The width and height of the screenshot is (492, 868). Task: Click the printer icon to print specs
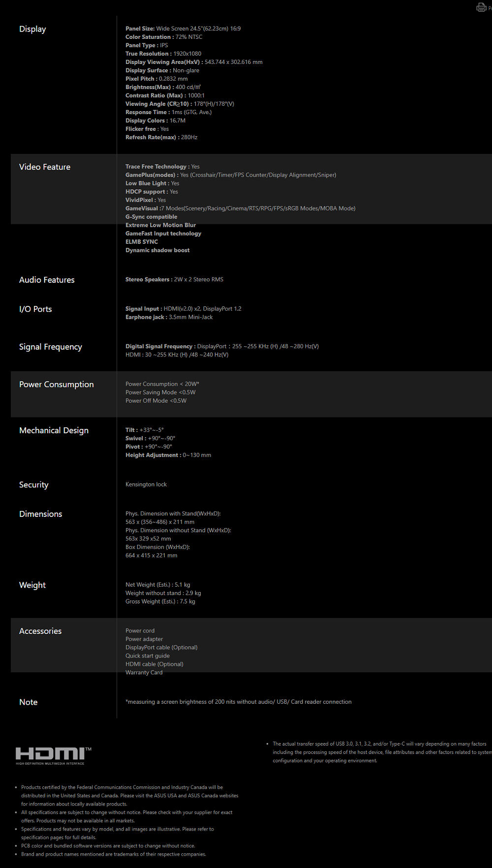click(481, 7)
